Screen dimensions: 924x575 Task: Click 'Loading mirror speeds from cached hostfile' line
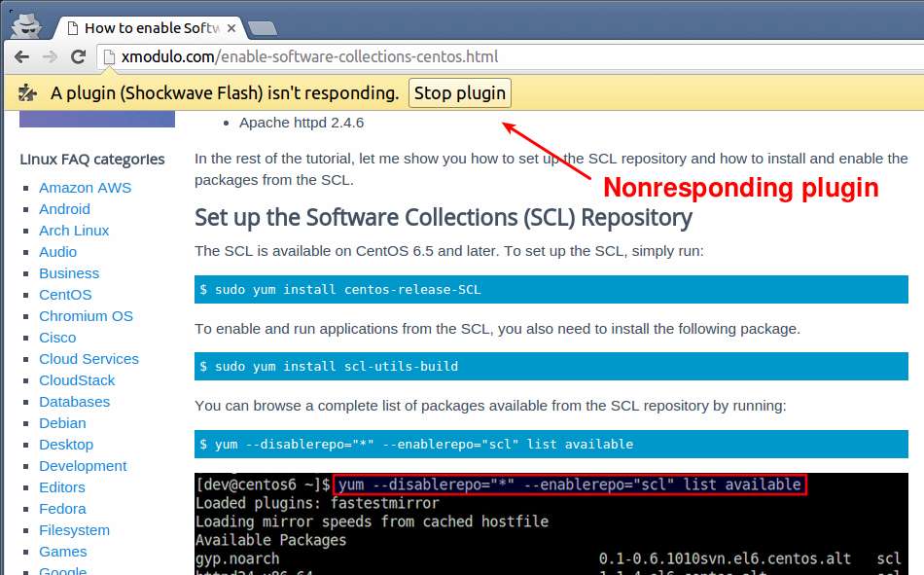coord(372,521)
